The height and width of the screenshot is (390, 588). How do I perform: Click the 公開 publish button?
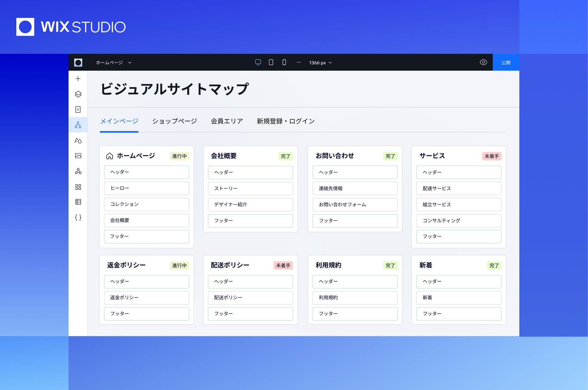click(506, 63)
